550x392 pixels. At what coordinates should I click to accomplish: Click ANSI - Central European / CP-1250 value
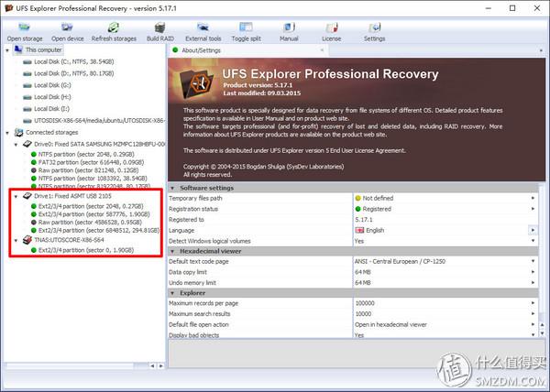click(400, 261)
